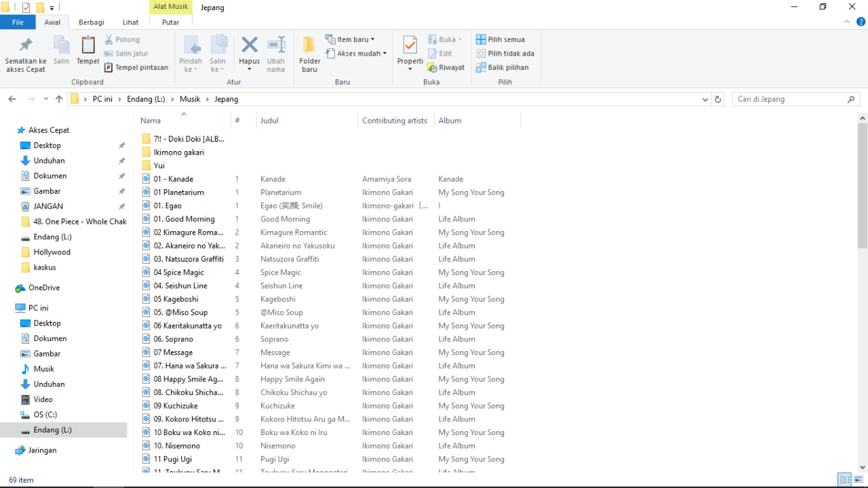Click Salin jalur copy path
This screenshot has height=488, width=868.
point(126,54)
